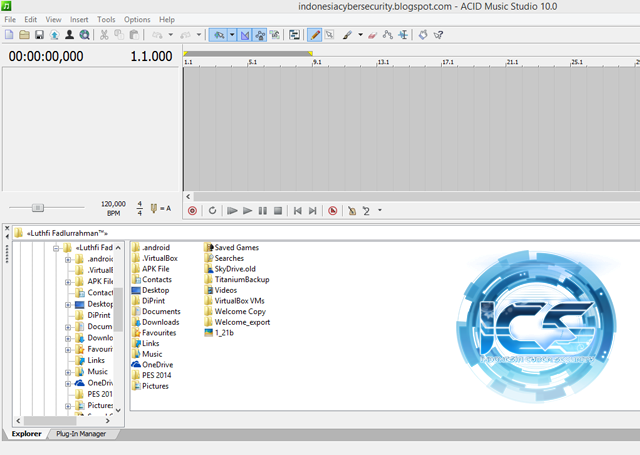640x455 pixels.
Task: Open the Undo history dropdown arrow
Action: (171, 35)
